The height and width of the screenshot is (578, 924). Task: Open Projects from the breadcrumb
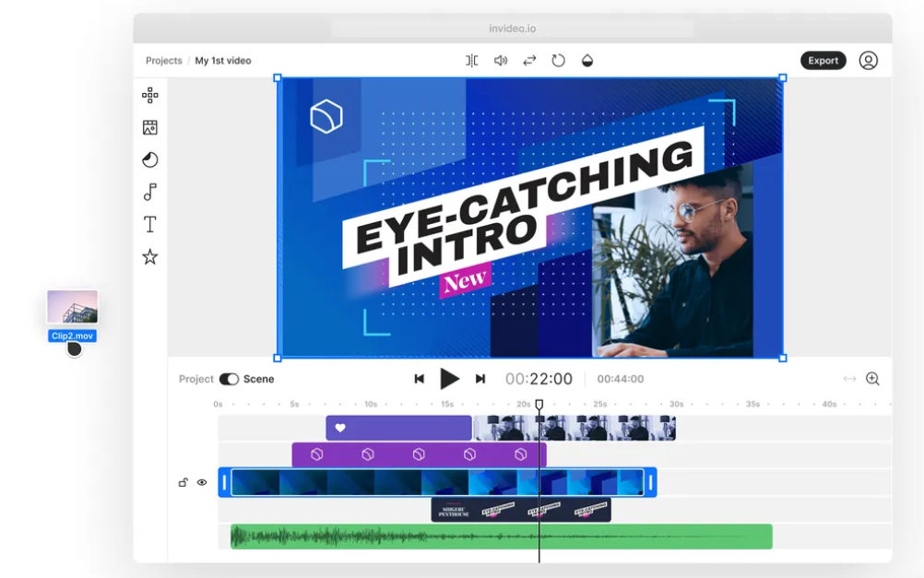(x=163, y=60)
